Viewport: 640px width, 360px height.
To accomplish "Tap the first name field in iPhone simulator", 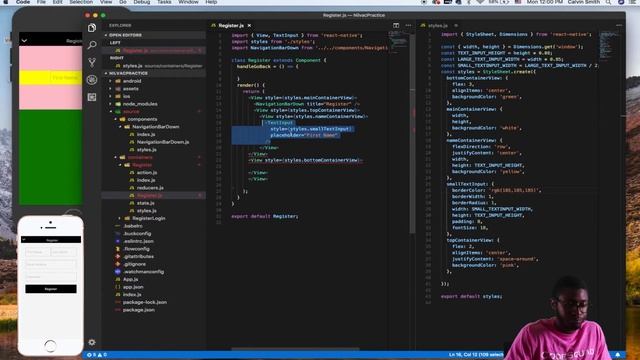I will pos(38,252).
